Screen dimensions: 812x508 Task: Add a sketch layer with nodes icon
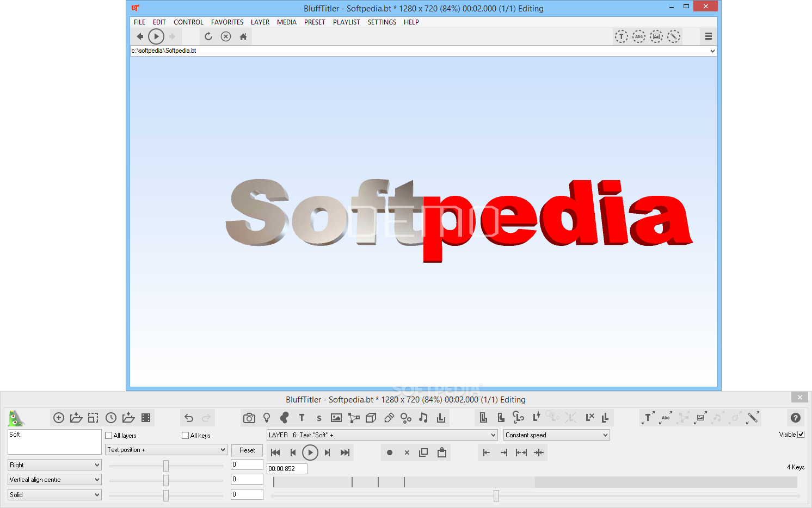pyautogui.click(x=354, y=418)
